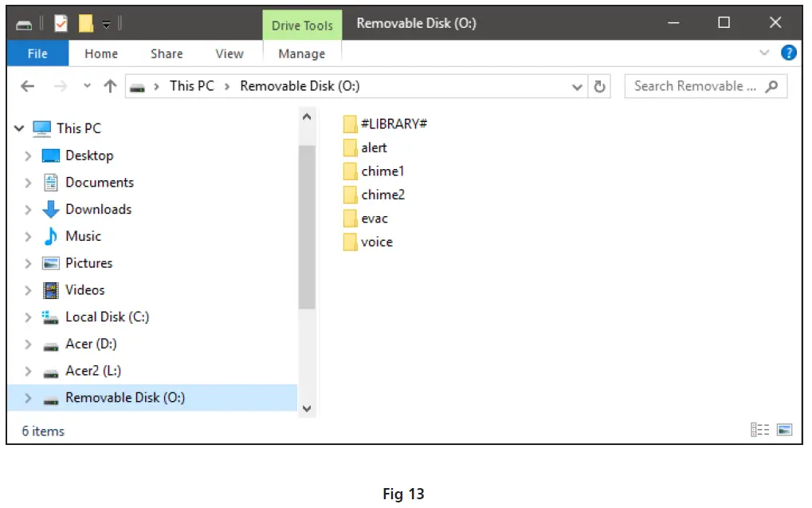
Task: Switch to Details view layout
Action: pos(759,430)
